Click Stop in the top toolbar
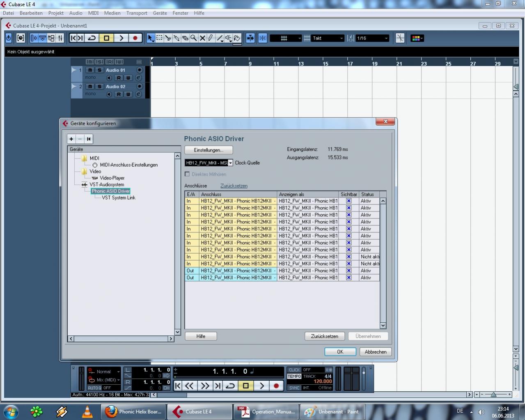 point(107,38)
